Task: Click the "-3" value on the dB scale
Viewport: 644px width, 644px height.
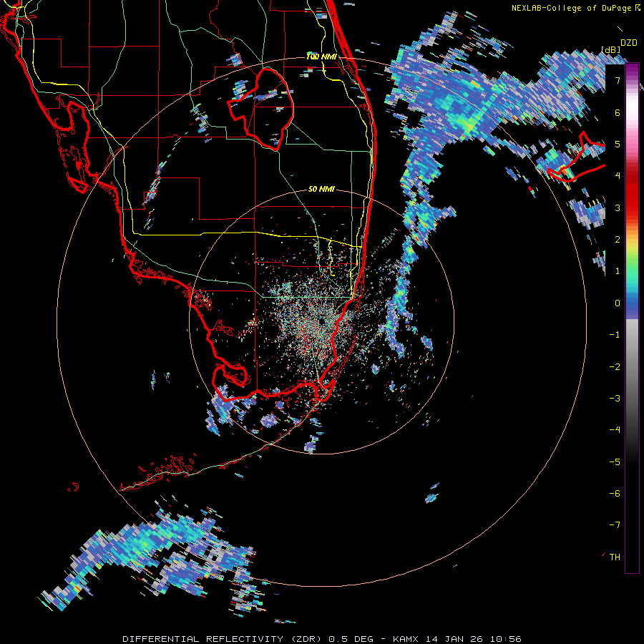Action: pos(615,398)
